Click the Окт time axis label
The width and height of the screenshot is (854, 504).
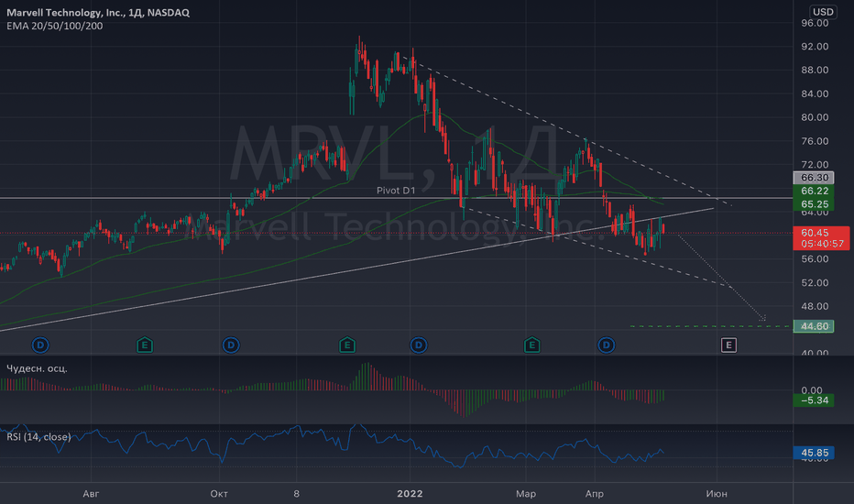pyautogui.click(x=219, y=494)
